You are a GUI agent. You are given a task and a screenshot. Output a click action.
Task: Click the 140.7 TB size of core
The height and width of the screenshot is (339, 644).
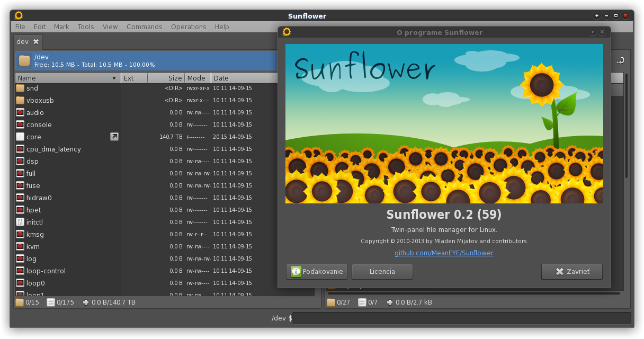[171, 137]
